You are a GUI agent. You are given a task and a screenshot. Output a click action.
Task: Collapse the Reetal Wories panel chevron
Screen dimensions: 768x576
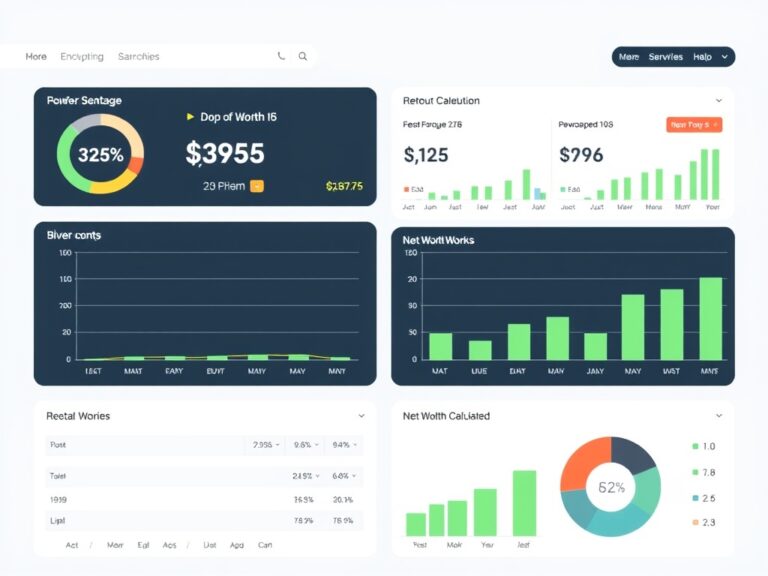click(x=361, y=416)
